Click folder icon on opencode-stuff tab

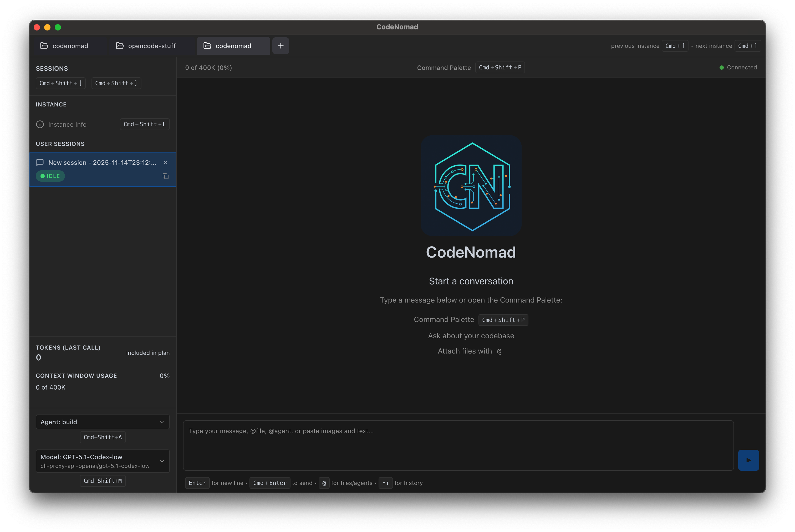point(120,46)
